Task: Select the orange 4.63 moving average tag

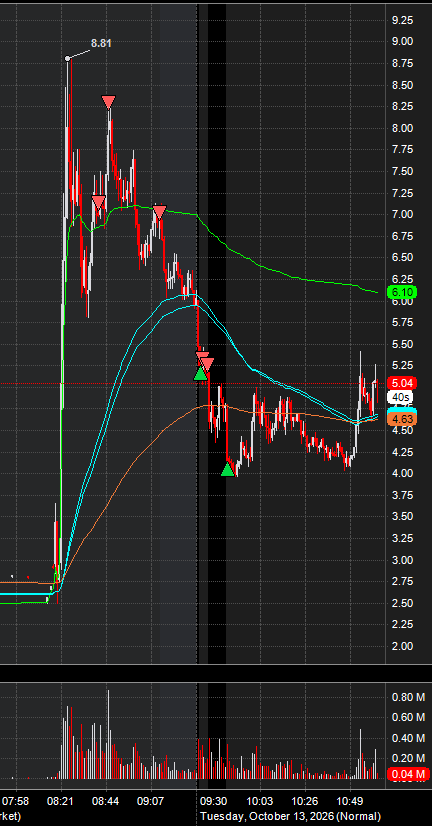Action: pos(402,419)
